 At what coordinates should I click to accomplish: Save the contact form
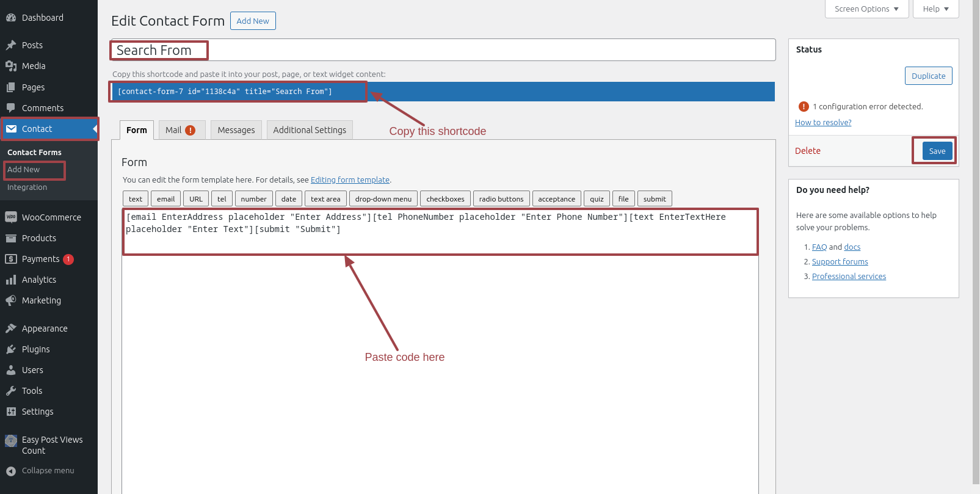[937, 151]
